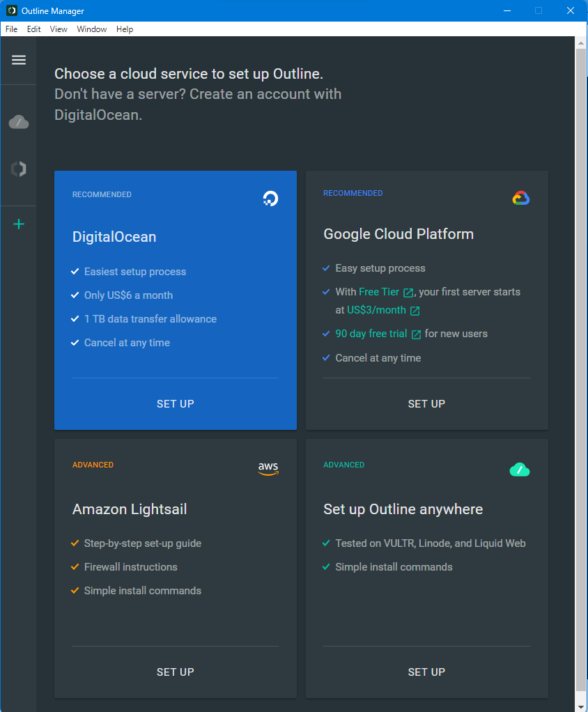This screenshot has width=588, height=712.
Task: Click the DigitalOcean logo on its card
Action: click(x=270, y=198)
